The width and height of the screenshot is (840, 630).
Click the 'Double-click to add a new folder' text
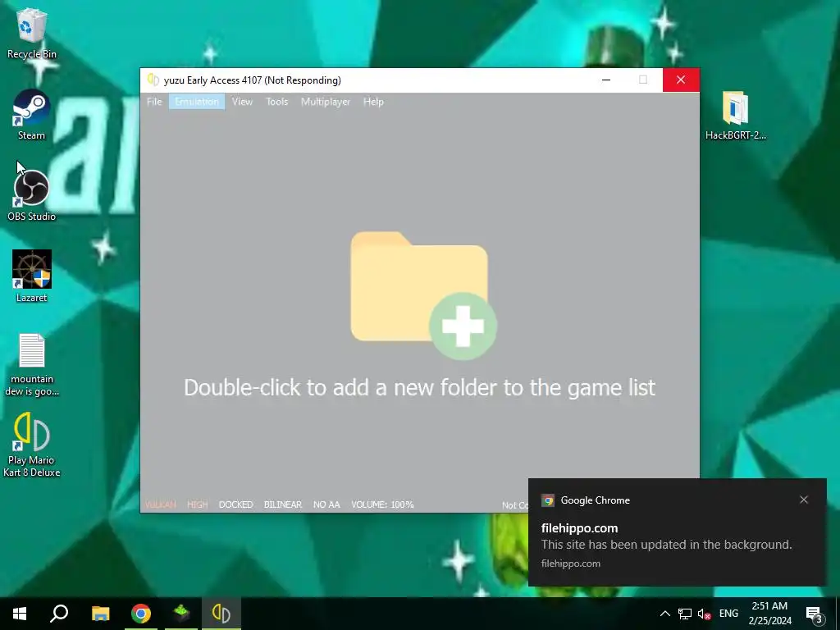click(x=419, y=387)
